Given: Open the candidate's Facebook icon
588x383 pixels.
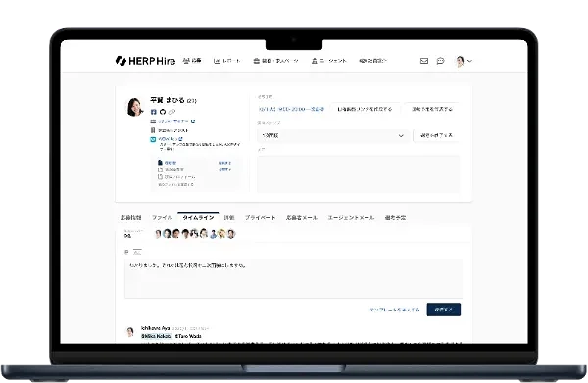Looking at the screenshot, I should pyautogui.click(x=154, y=112).
